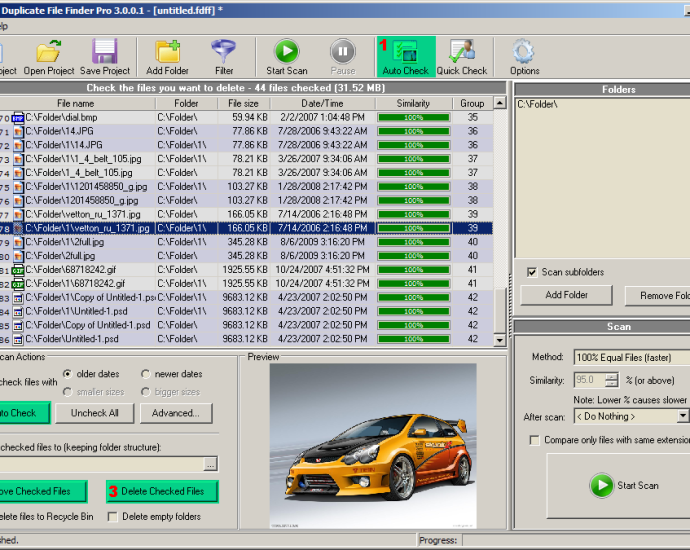The image size is (690, 550).
Task: Click the GIF icon for C:\Folder\68718242.gif
Action: 18,270
